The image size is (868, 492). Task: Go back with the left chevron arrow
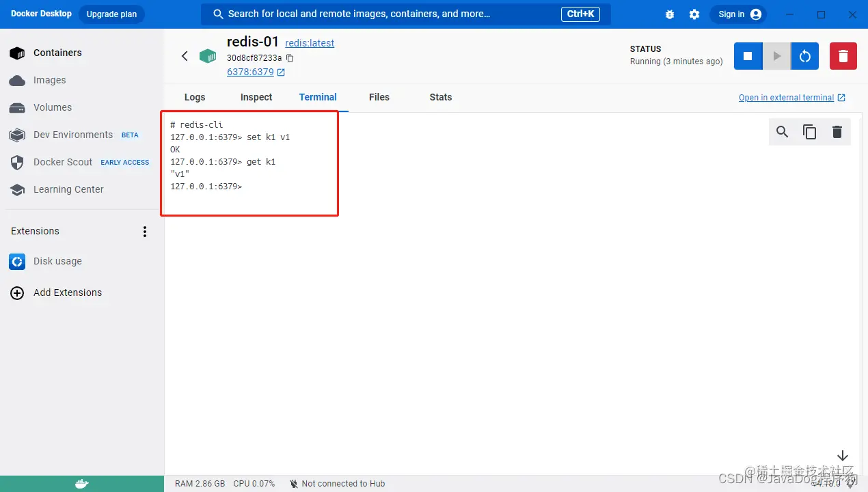coord(185,56)
